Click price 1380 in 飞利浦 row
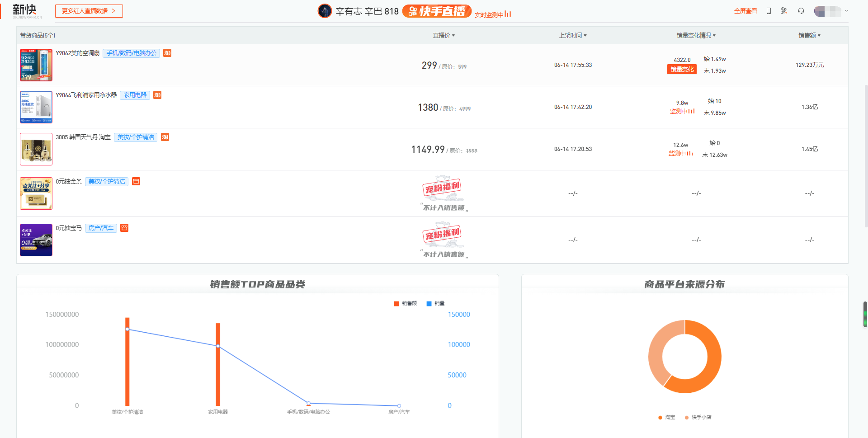The height and width of the screenshot is (438, 868). [428, 108]
